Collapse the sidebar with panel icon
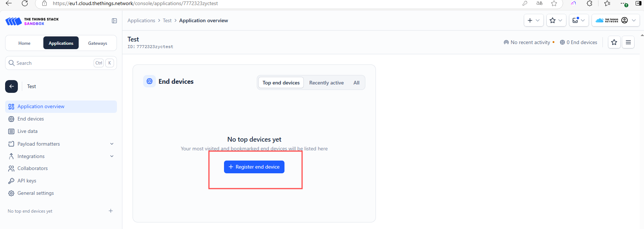Viewport: 644px width, 229px height. tap(114, 21)
